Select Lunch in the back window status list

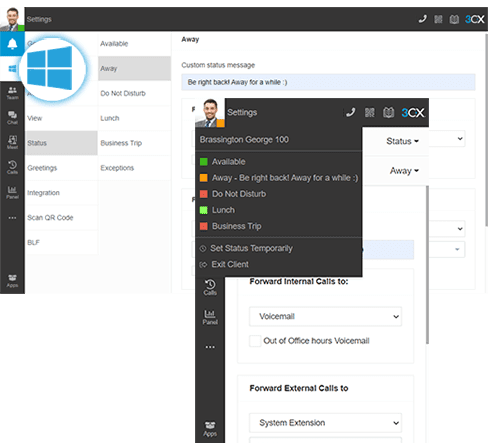pos(134,118)
